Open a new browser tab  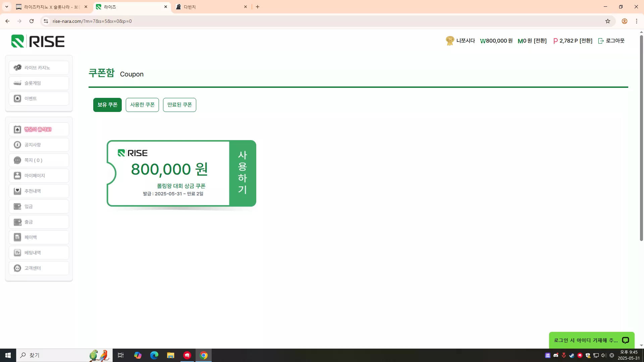click(x=258, y=7)
